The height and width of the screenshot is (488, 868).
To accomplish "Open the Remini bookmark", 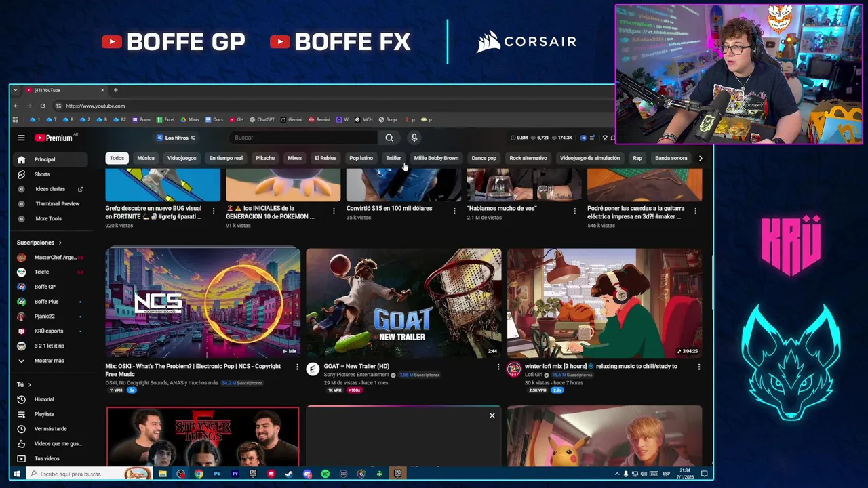I will [319, 119].
